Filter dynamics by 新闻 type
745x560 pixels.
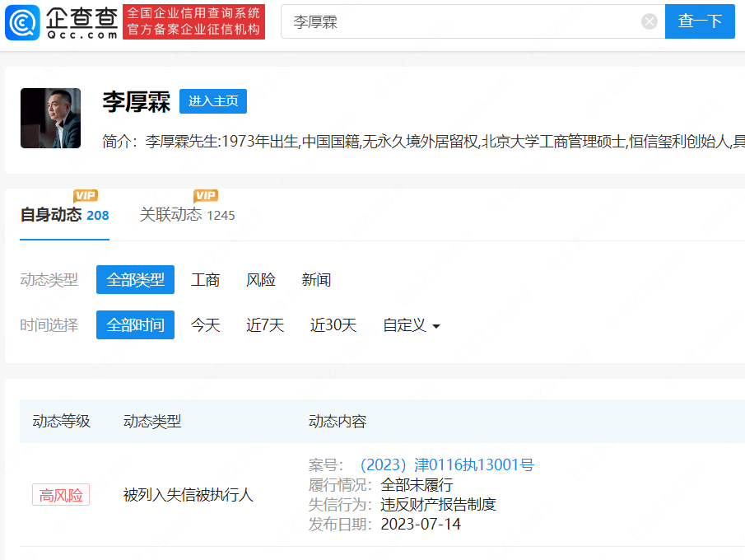316,280
